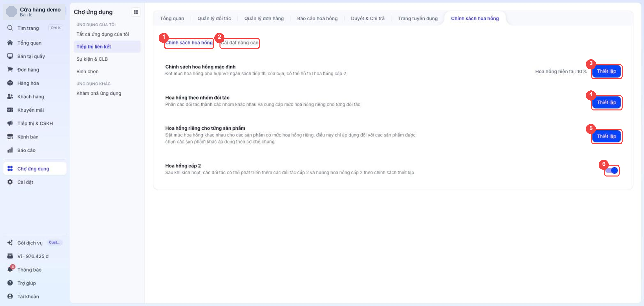The width and height of the screenshot is (644, 306).
Task: Click the Cài đặt gear icon
Action: coord(10,182)
